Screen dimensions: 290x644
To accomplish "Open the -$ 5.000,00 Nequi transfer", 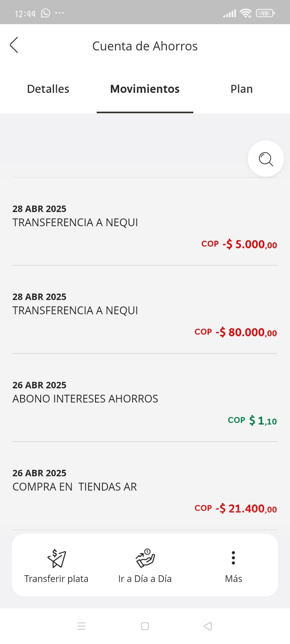I will point(145,226).
